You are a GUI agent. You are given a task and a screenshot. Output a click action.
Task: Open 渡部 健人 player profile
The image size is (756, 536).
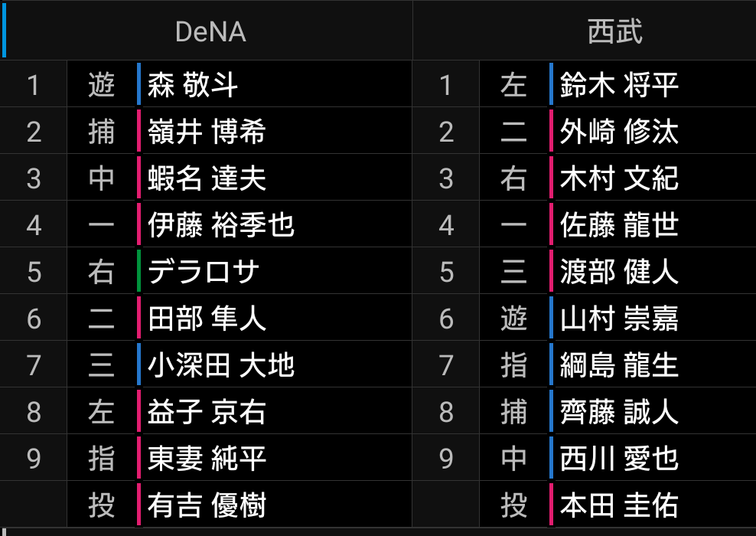click(x=619, y=272)
